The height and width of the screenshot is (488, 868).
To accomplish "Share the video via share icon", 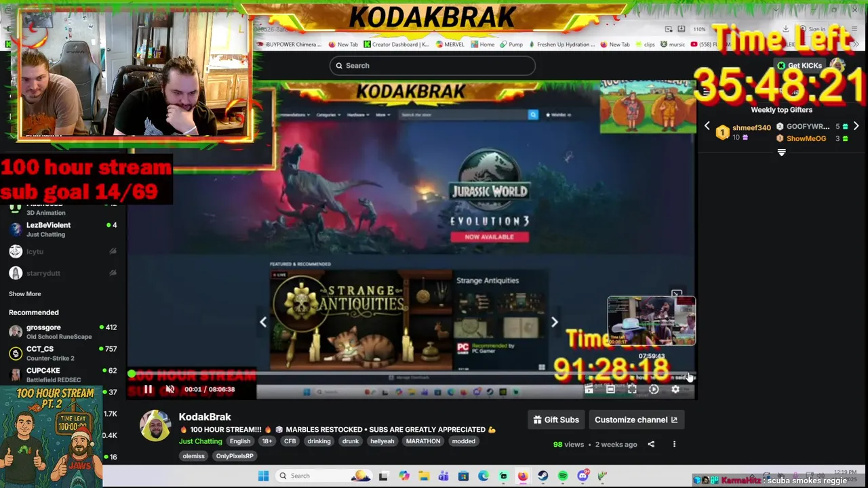I will click(651, 445).
